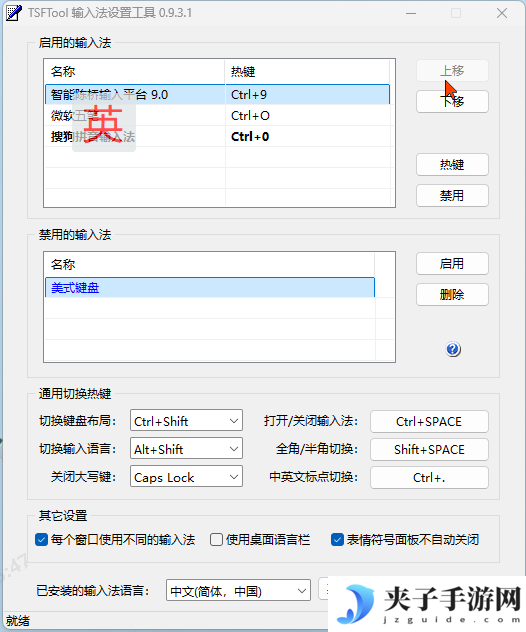Click the 删除 button
The image size is (526, 632).
pos(452,294)
